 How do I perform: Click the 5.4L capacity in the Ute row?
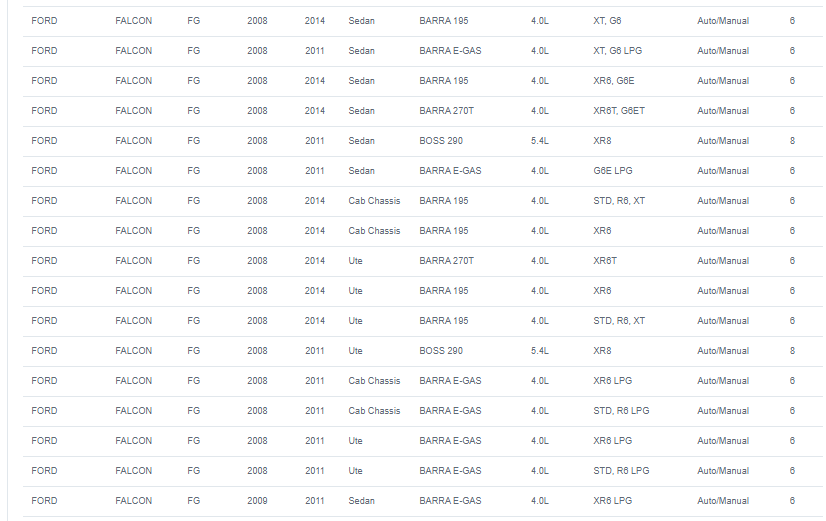(539, 351)
